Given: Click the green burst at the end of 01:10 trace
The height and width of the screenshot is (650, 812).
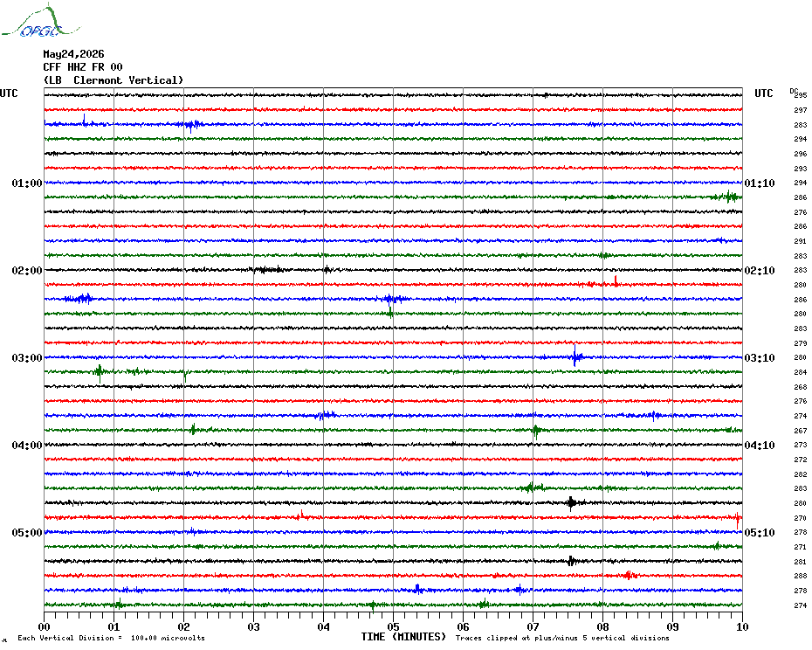Looking at the screenshot, I should 729,197.
